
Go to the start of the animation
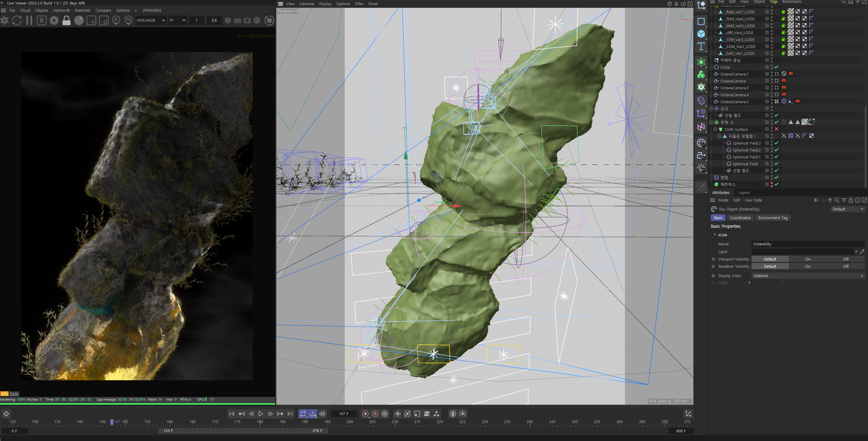pos(232,414)
